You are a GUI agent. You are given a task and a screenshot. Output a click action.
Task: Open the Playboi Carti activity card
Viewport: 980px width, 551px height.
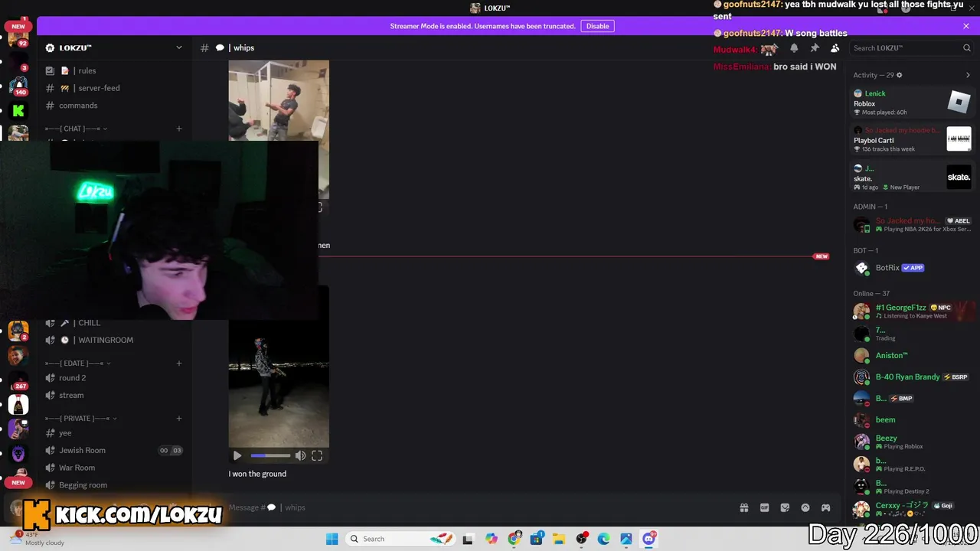pos(913,139)
